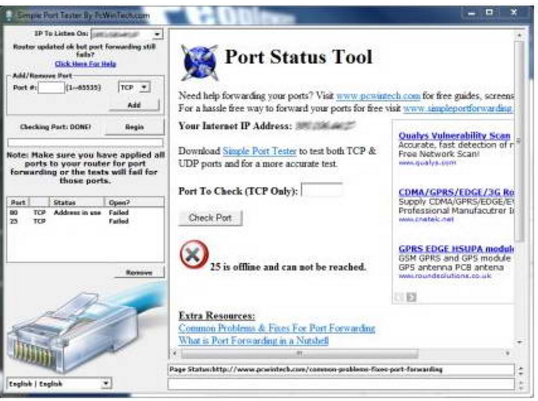Click the Address in use status cell
538x401 pixels.
(x=77, y=213)
